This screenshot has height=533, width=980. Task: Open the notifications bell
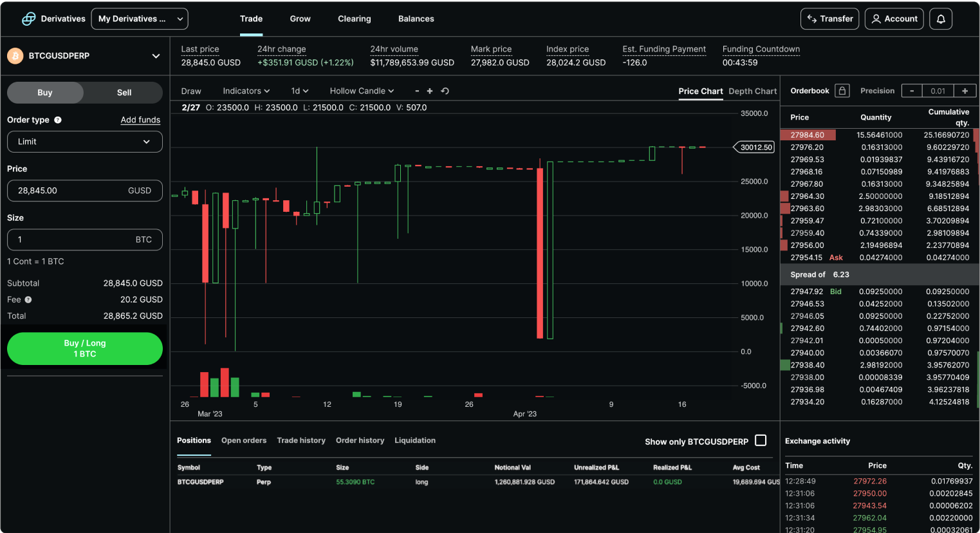[941, 19]
